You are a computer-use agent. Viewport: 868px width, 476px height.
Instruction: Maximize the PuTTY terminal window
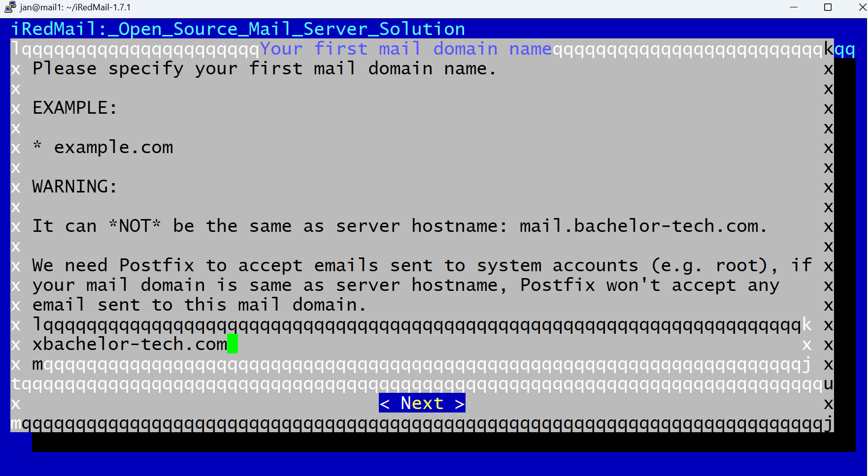828,7
